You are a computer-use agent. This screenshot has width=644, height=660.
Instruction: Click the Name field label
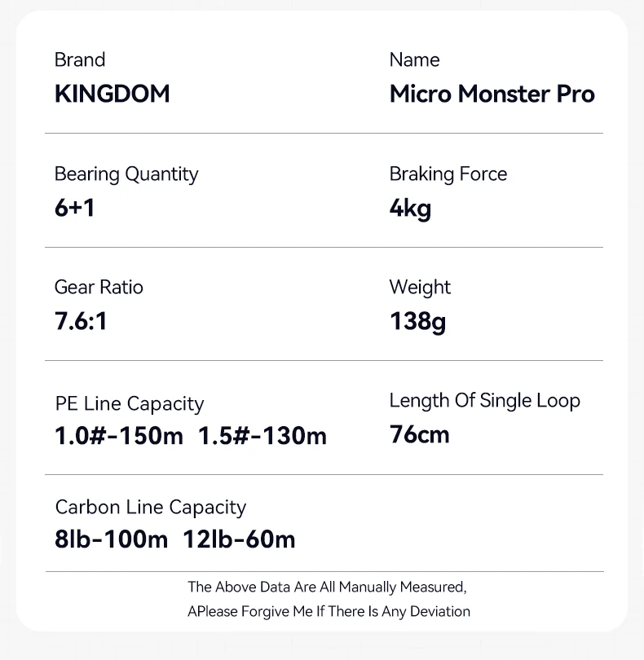(x=414, y=60)
